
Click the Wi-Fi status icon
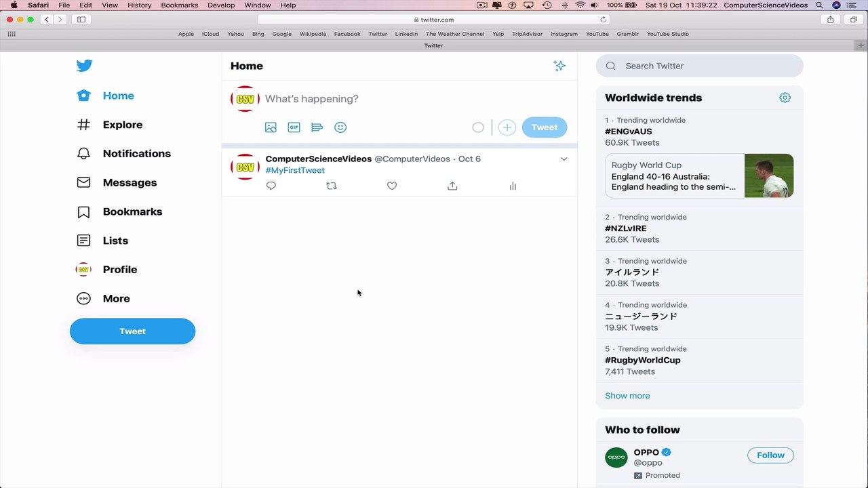pos(580,5)
